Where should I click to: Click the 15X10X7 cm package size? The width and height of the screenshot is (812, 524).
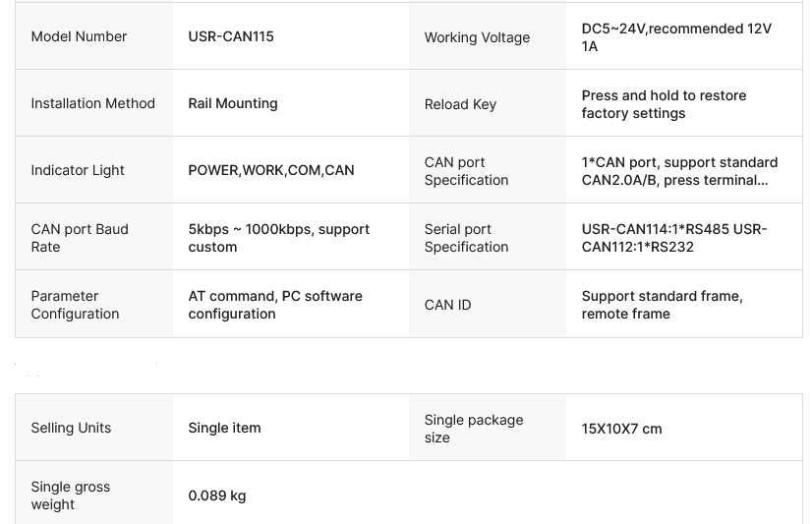pos(621,429)
